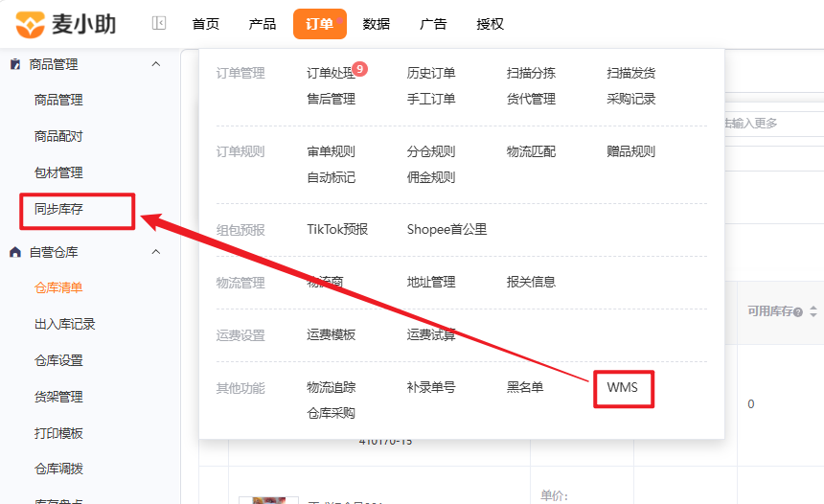Click the 麦小助 logo icon
Screen dimensions: 824x504
(x=30, y=24)
